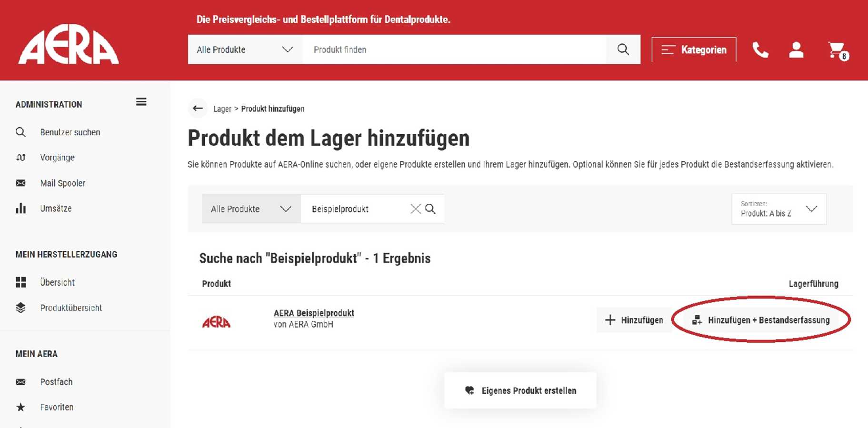
Task: Click the Produktübersicht layers icon
Action: [x=20, y=308]
